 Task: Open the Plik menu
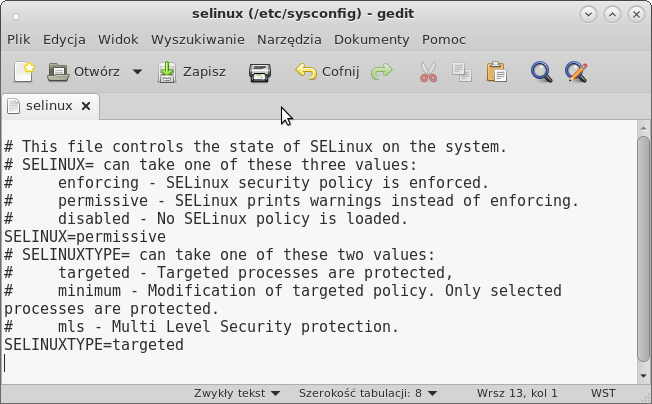pos(19,39)
